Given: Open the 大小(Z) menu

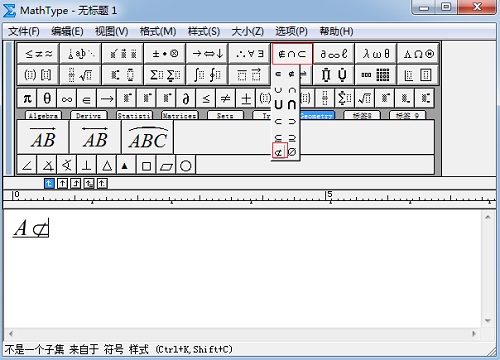Looking at the screenshot, I should (247, 32).
